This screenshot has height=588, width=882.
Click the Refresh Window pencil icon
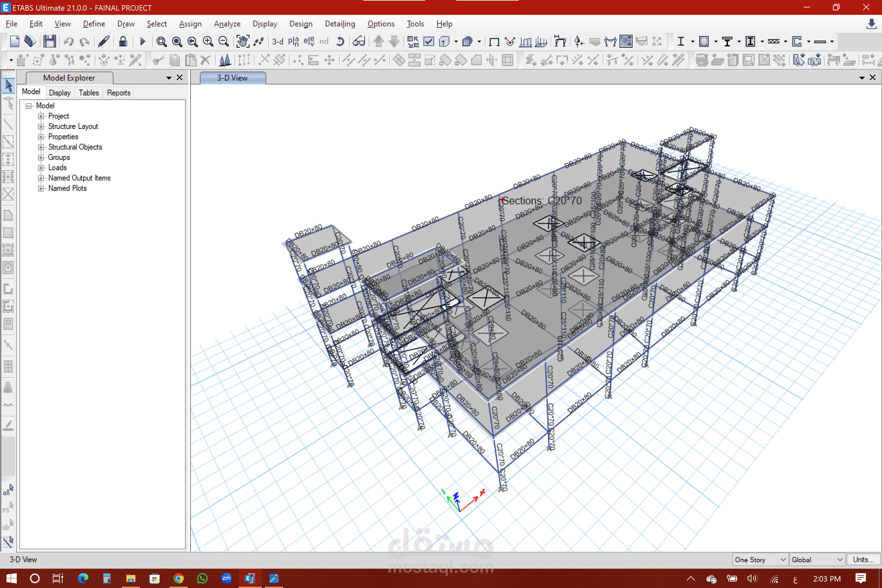pyautogui.click(x=103, y=41)
